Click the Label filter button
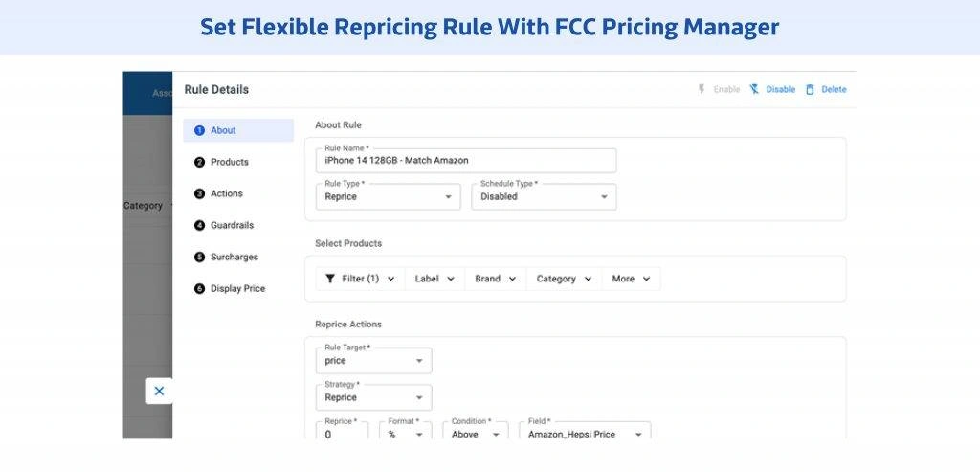Screen dimensions: 980x472 point(434,279)
